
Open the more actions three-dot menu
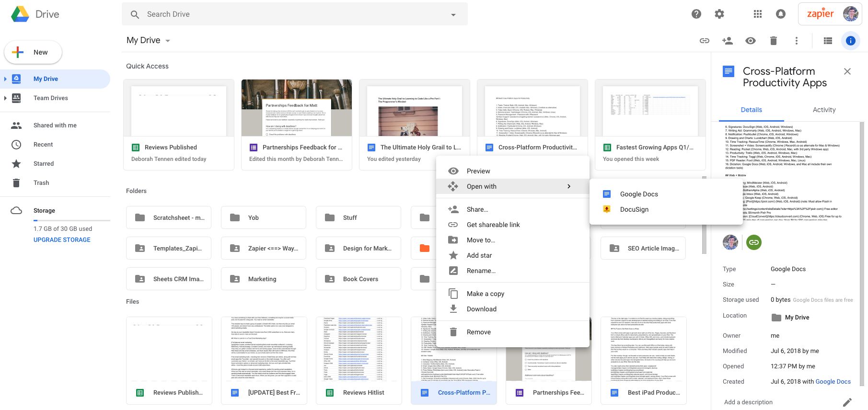[796, 41]
